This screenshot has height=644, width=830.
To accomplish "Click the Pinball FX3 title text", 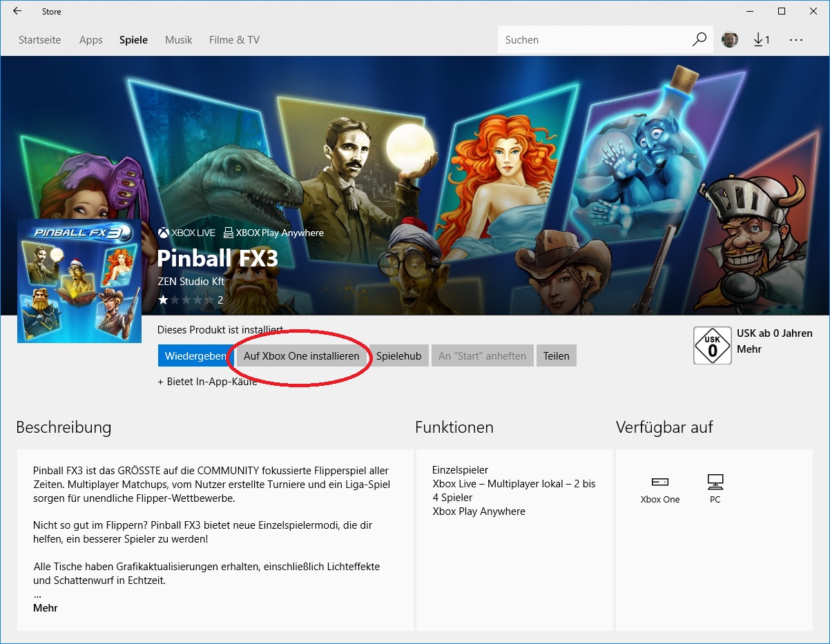I will pos(218,257).
